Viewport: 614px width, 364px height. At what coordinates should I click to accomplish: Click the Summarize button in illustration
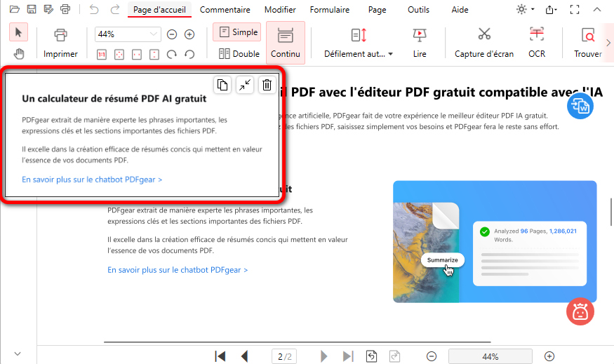[443, 260]
